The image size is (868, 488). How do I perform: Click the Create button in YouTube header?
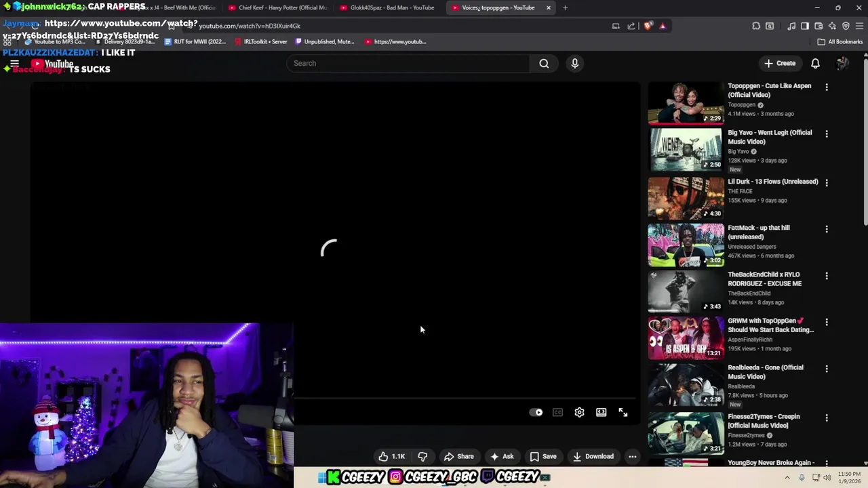point(780,63)
